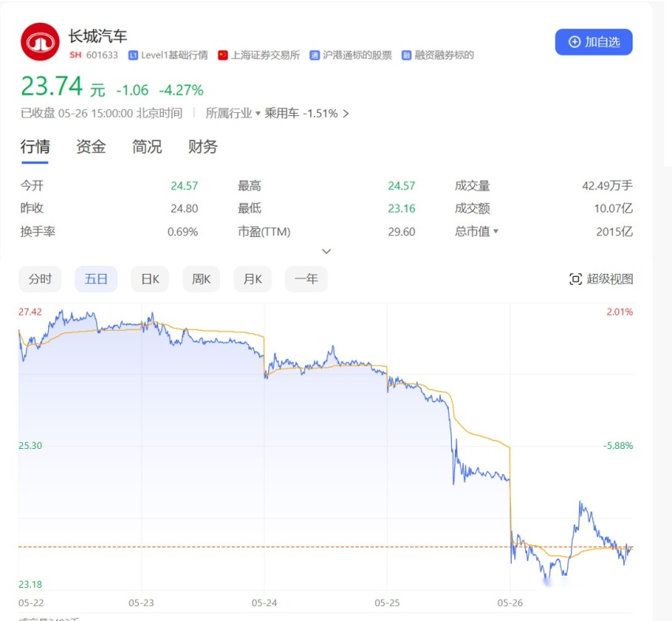Click the stock code 601633
This screenshot has width=672, height=621.
pyautogui.click(x=102, y=55)
